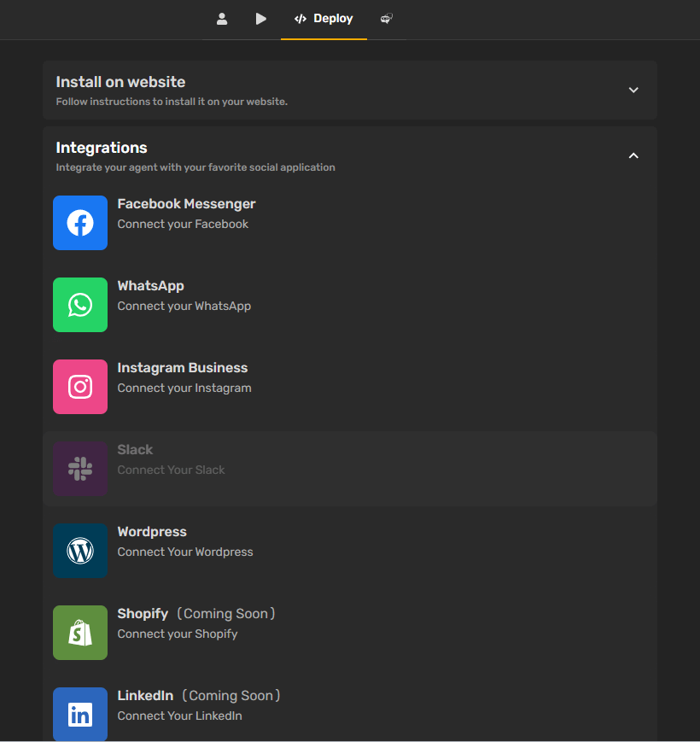
Task: Select the Slack integration title
Action: coord(135,449)
